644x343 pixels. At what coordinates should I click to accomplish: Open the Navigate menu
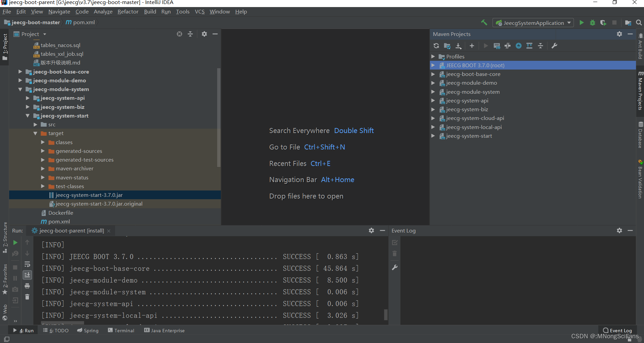(59, 11)
